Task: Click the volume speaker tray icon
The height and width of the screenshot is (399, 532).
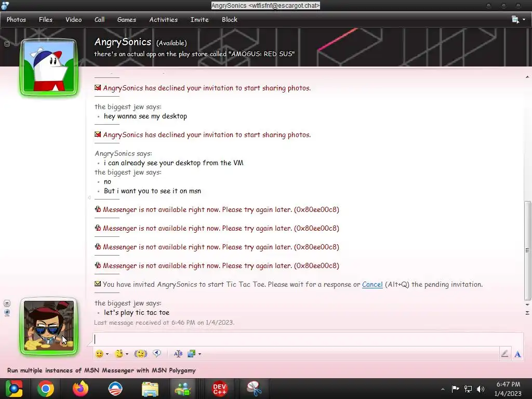Action: [x=481, y=389]
